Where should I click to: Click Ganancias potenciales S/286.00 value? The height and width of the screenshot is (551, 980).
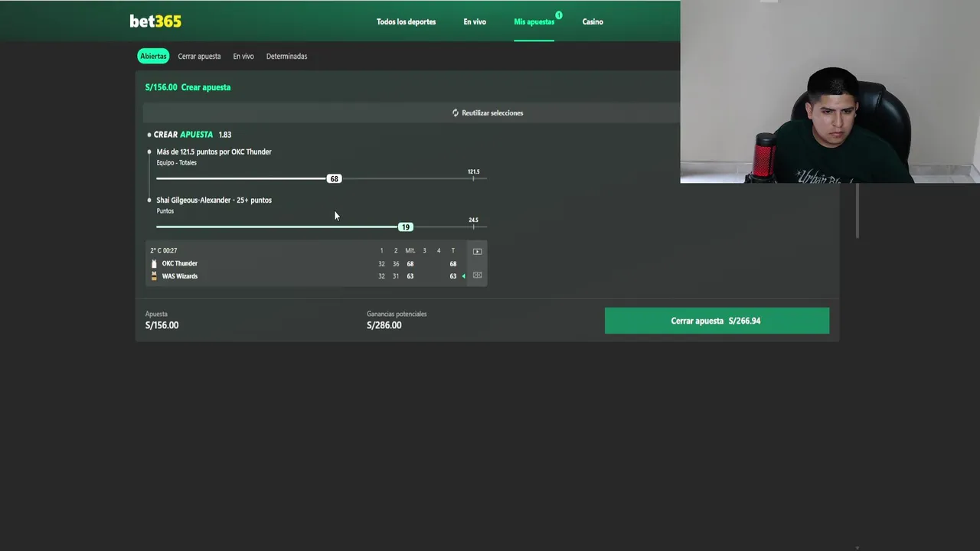(384, 325)
